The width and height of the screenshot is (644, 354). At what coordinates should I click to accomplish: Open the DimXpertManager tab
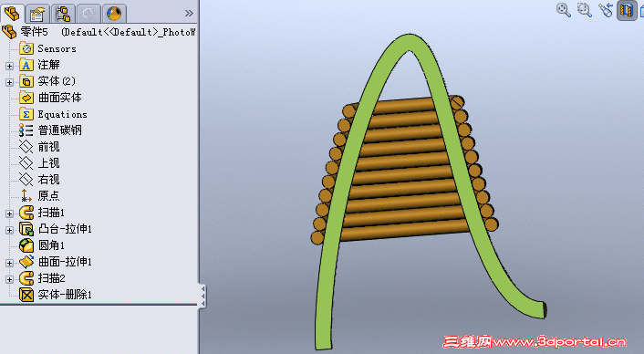pos(88,14)
